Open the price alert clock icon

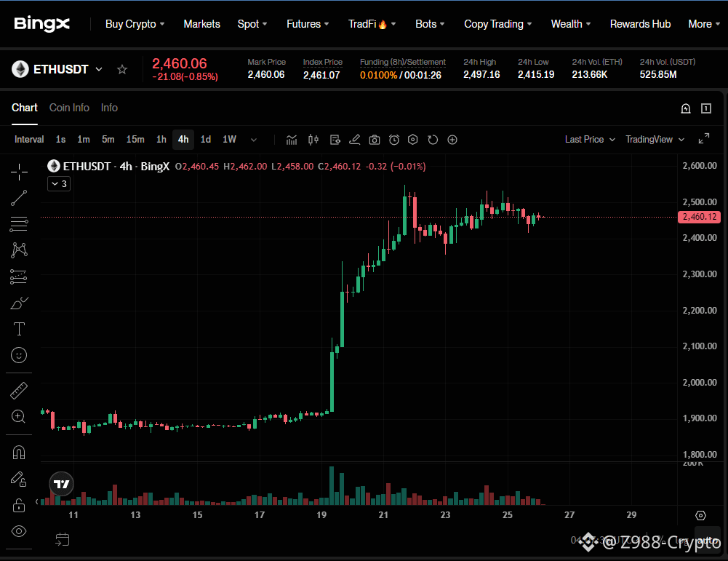tap(394, 140)
